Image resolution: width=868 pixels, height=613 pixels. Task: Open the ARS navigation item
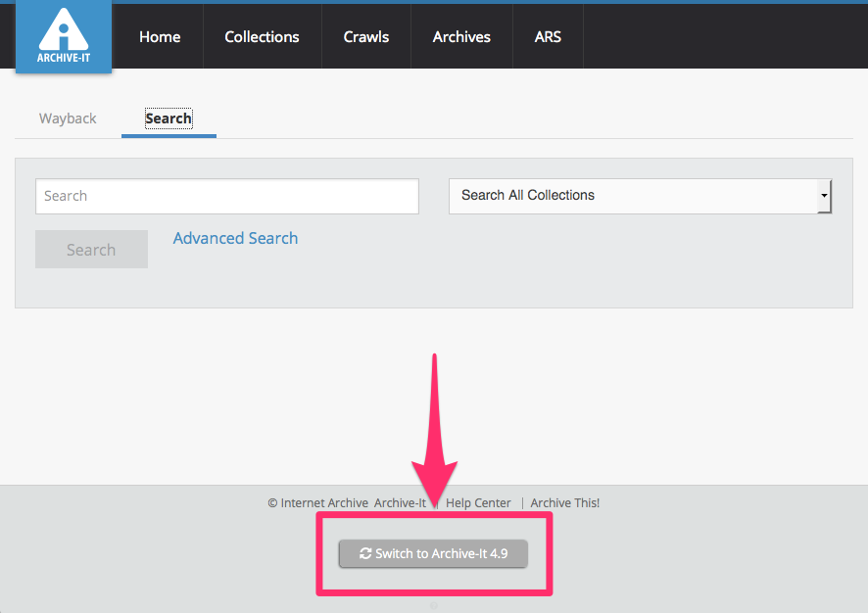click(x=548, y=37)
